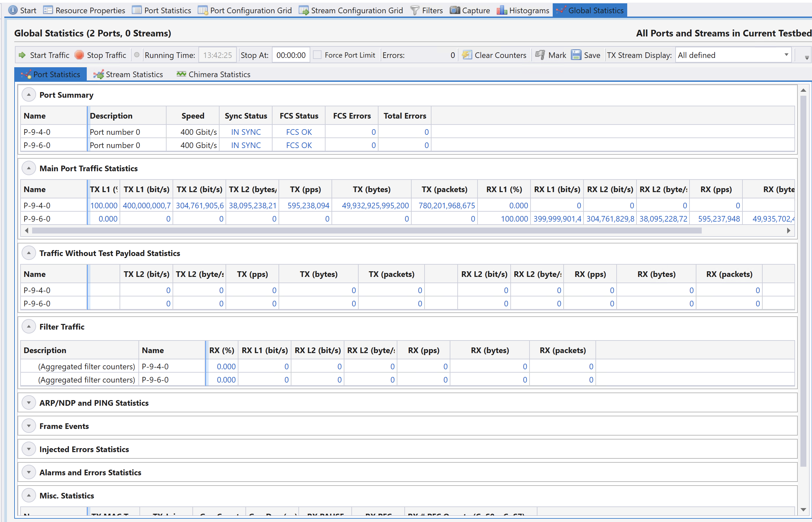The width and height of the screenshot is (812, 522).
Task: Click the Stop Traffic icon
Action: click(x=79, y=55)
